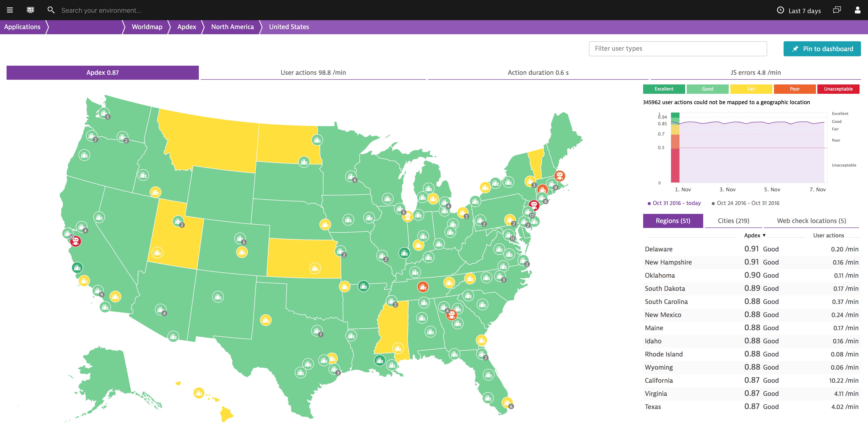The width and height of the screenshot is (868, 432).
Task: Click the Denver cluster marker labeled 3
Action: pyautogui.click(x=240, y=239)
